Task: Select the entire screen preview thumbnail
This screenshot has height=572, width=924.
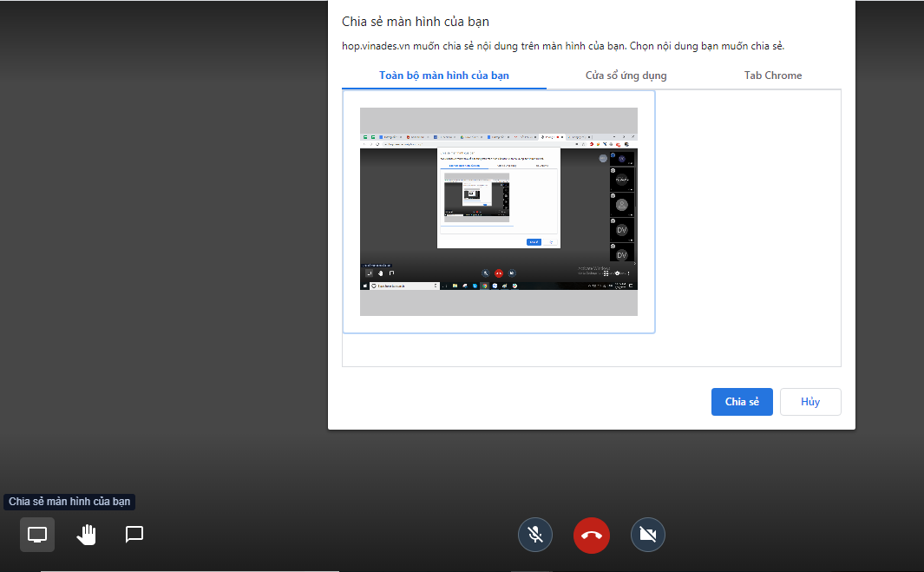Action: (x=499, y=212)
